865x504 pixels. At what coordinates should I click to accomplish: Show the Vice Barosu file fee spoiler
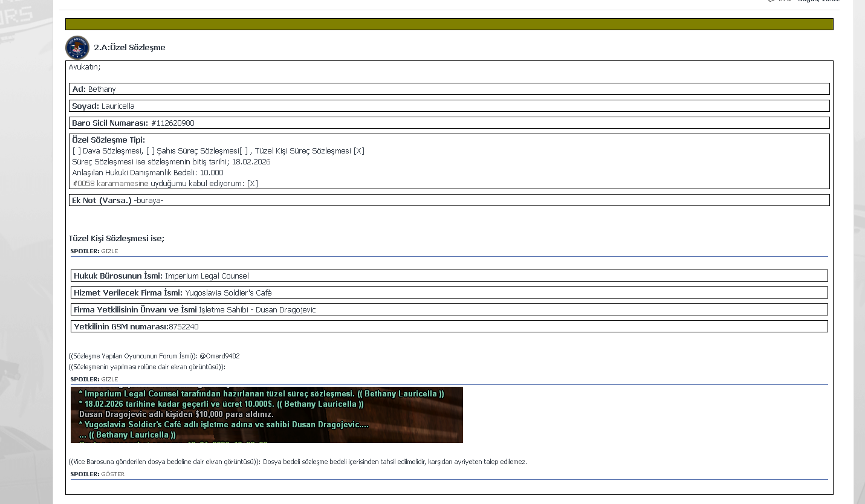[112, 474]
